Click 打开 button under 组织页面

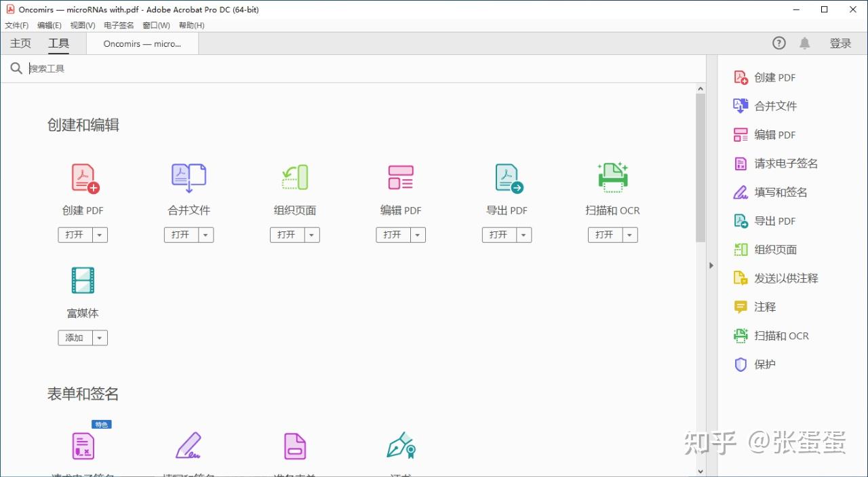click(x=287, y=235)
